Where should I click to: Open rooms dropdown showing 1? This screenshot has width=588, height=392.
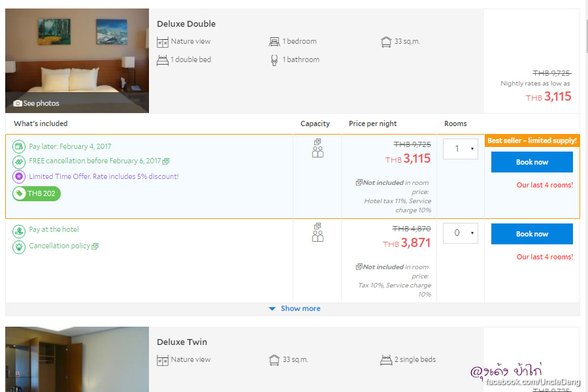click(x=460, y=149)
